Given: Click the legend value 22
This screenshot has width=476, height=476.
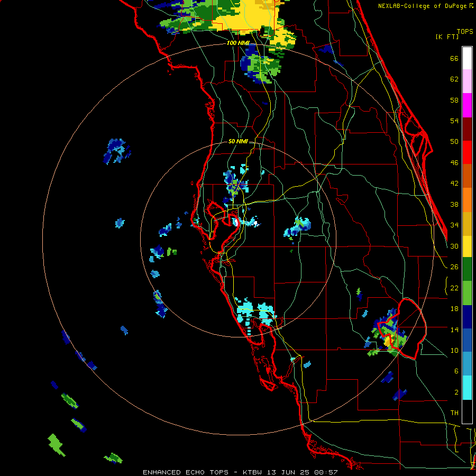Looking at the screenshot, I should pyautogui.click(x=454, y=288).
